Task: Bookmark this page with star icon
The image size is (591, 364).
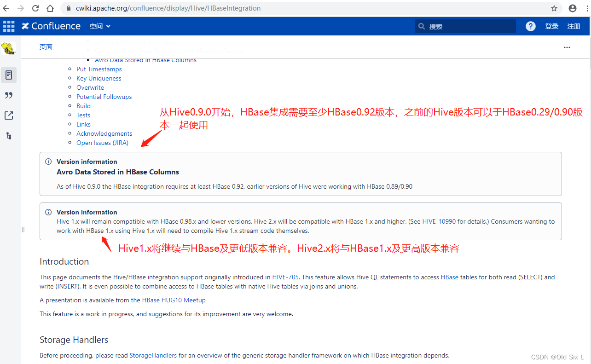Action: (x=554, y=8)
